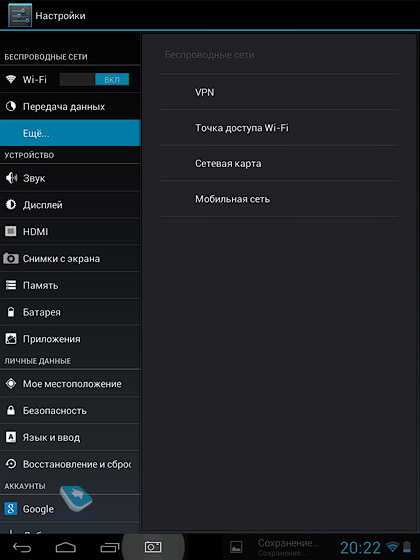Screen dimensions: 420x560
Task: Open Точка доступа Wi-Fi option
Action: point(279,128)
